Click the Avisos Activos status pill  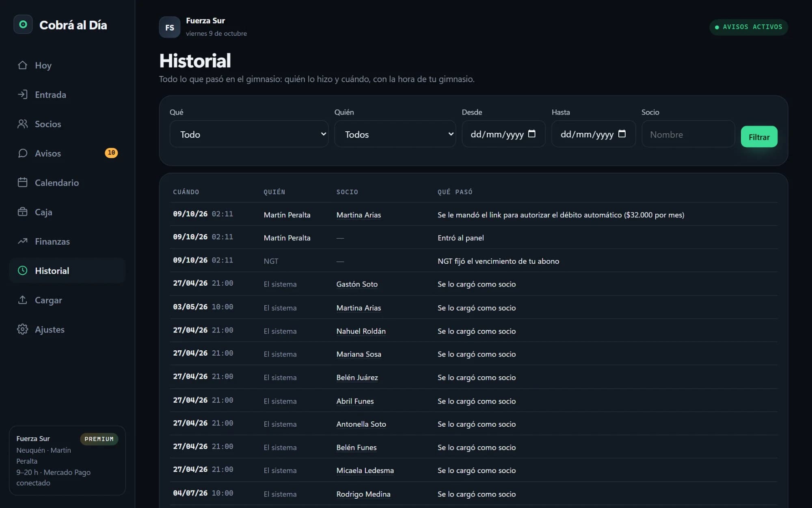(x=748, y=27)
